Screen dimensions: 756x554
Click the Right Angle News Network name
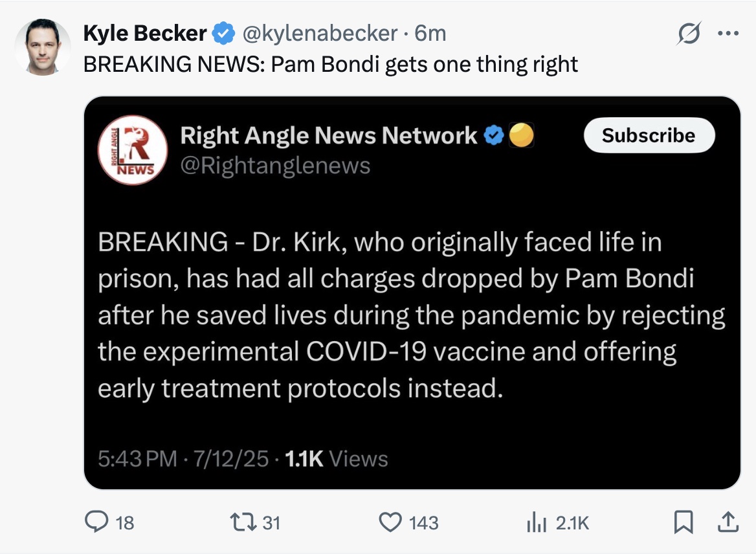(328, 135)
